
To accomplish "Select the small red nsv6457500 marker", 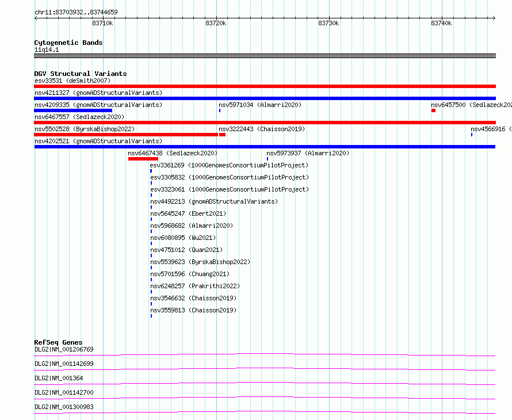I will point(433,110).
